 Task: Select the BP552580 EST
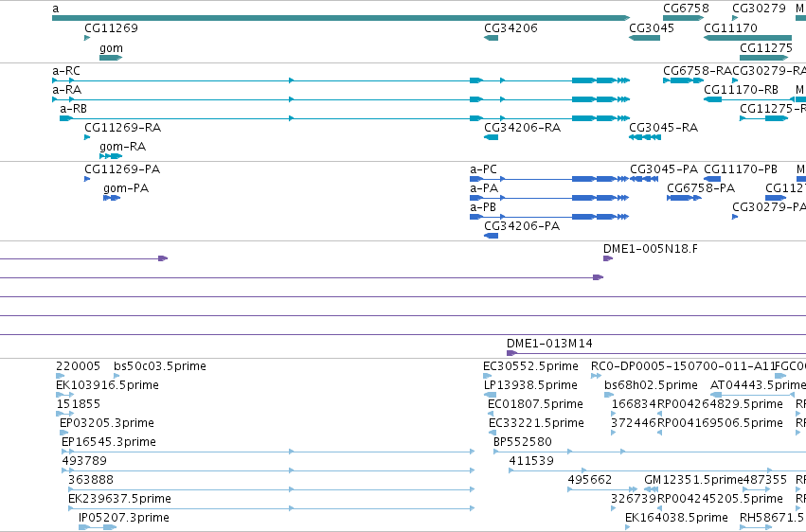[650, 452]
